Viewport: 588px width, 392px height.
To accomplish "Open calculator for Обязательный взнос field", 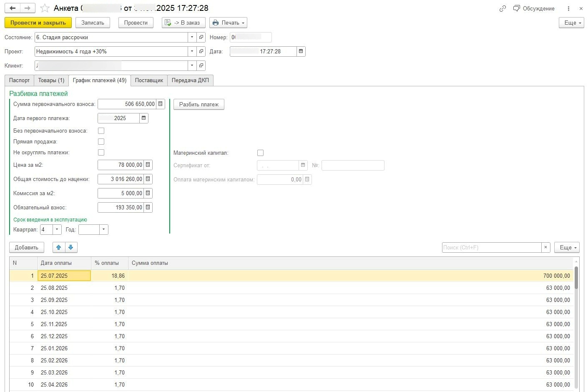I will [148, 207].
